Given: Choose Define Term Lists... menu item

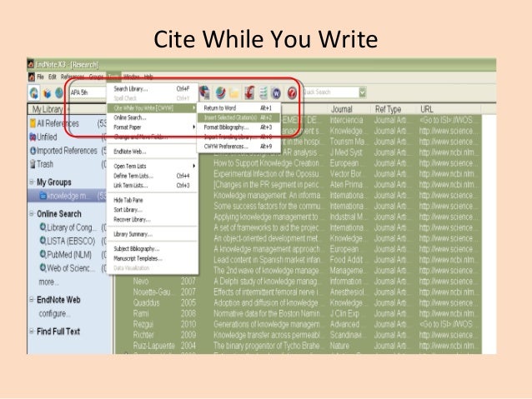Looking at the screenshot, I should click(152, 176).
